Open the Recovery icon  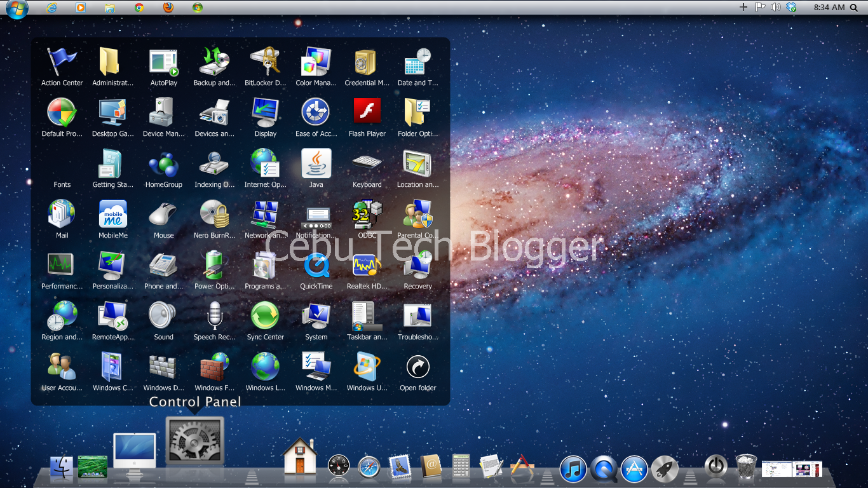pos(418,265)
